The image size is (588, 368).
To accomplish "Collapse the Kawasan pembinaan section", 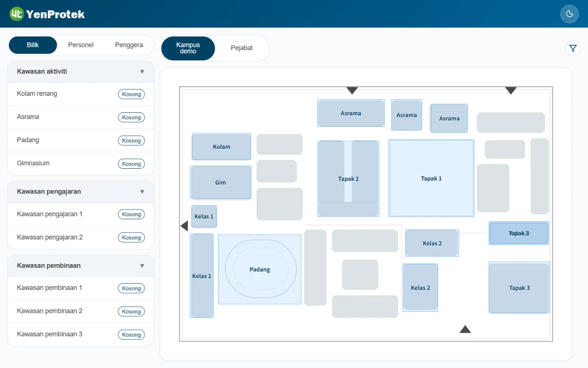I will pos(142,266).
